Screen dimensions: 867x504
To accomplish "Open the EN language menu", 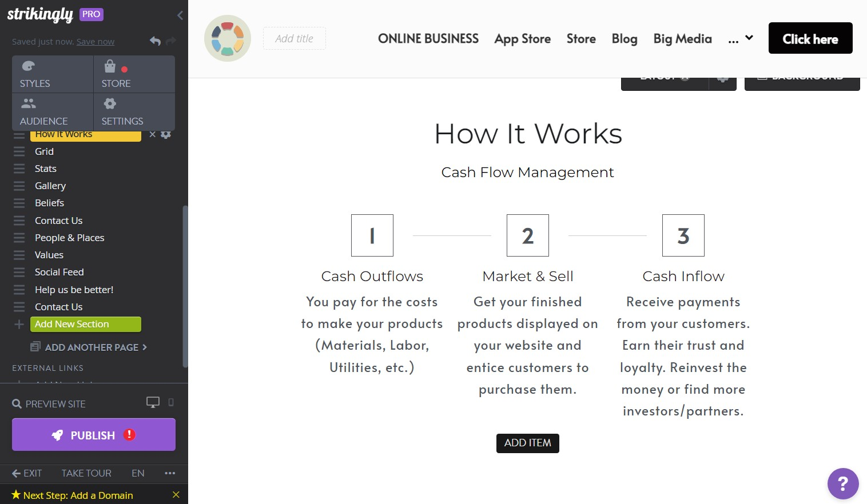I will coord(138,473).
